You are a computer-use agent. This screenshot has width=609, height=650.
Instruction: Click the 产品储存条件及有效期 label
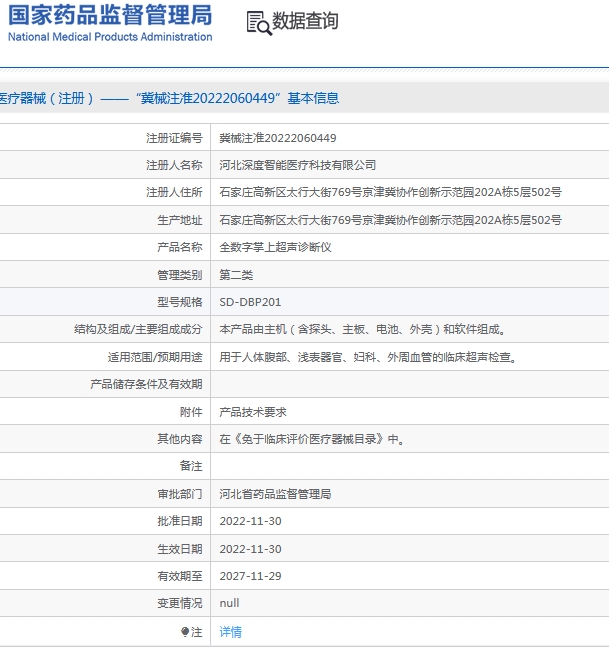tap(146, 384)
